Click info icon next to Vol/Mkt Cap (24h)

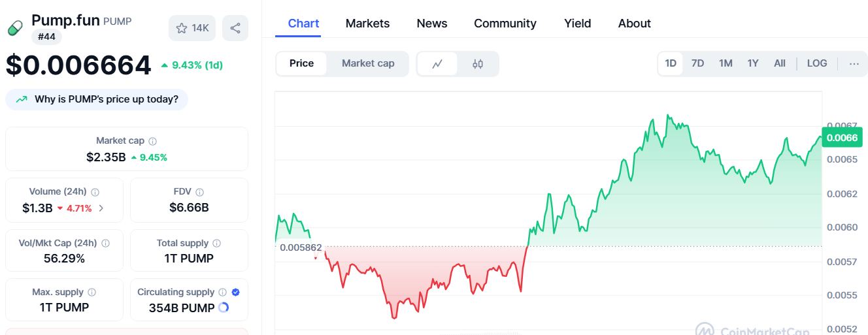click(106, 243)
